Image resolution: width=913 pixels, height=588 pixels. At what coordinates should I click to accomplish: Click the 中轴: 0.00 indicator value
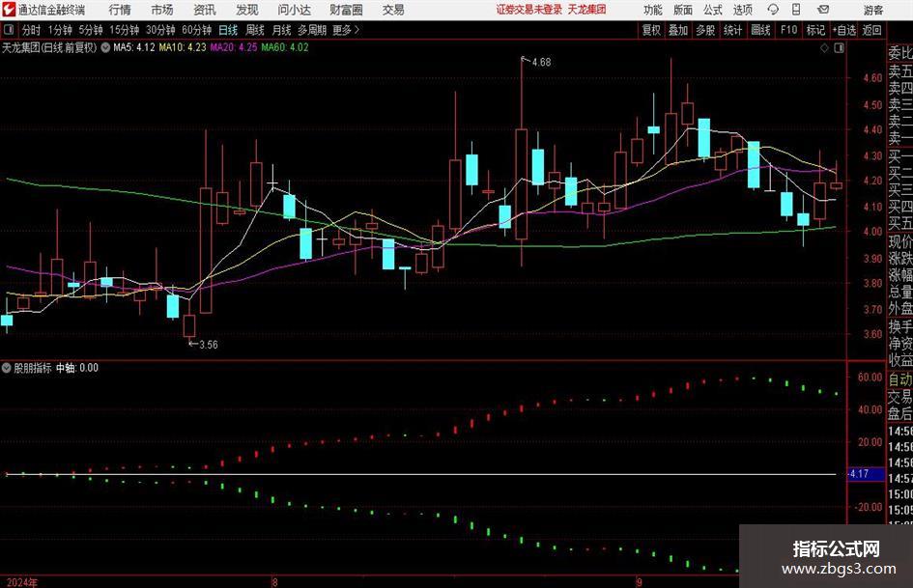pos(77,368)
